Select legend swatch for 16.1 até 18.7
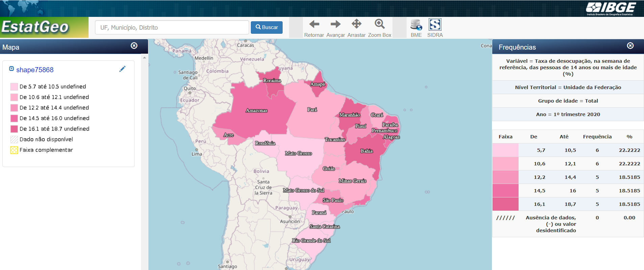 14,129
